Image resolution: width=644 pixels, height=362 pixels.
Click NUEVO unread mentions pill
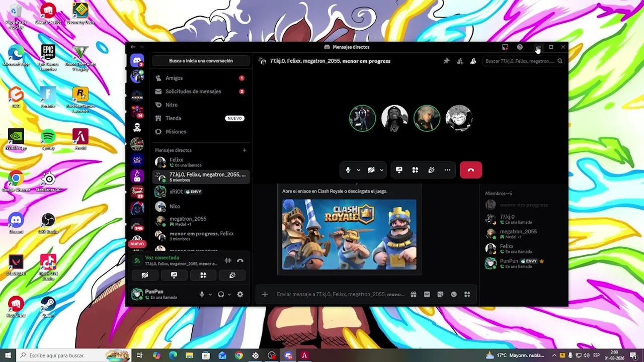tap(137, 244)
